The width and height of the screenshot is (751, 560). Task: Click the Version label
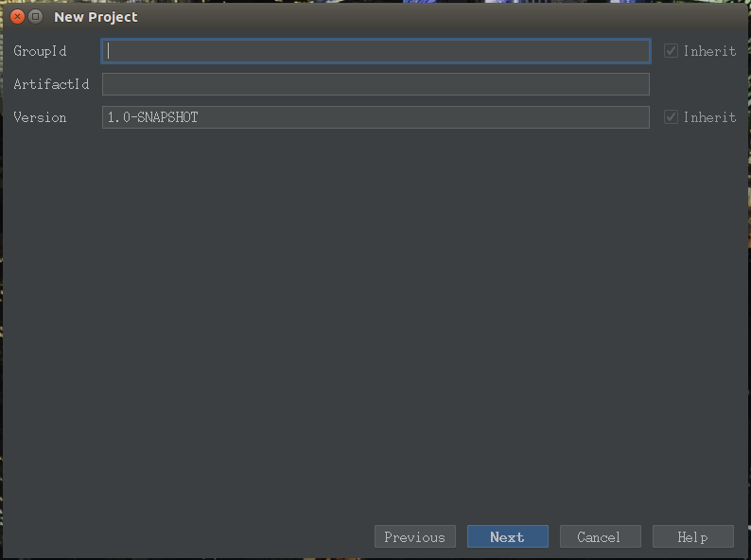click(40, 117)
